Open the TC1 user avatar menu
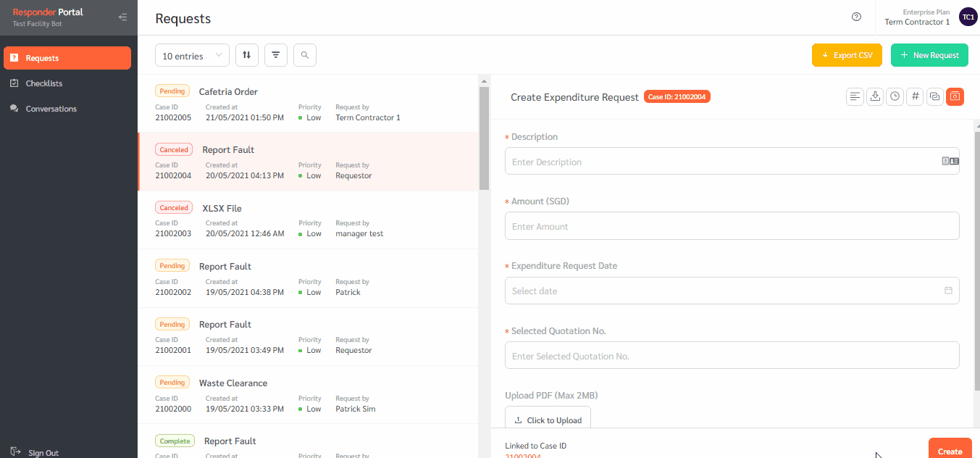The height and width of the screenshot is (458, 980). (x=968, y=17)
